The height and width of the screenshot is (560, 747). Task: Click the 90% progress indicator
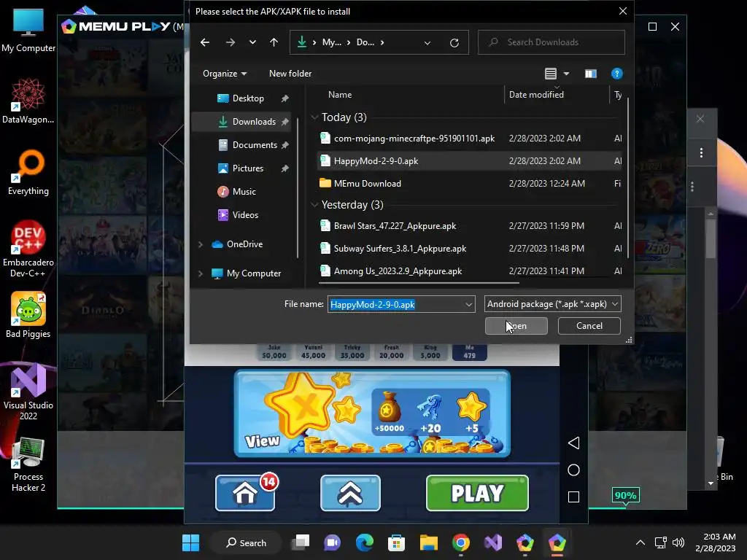tap(625, 496)
